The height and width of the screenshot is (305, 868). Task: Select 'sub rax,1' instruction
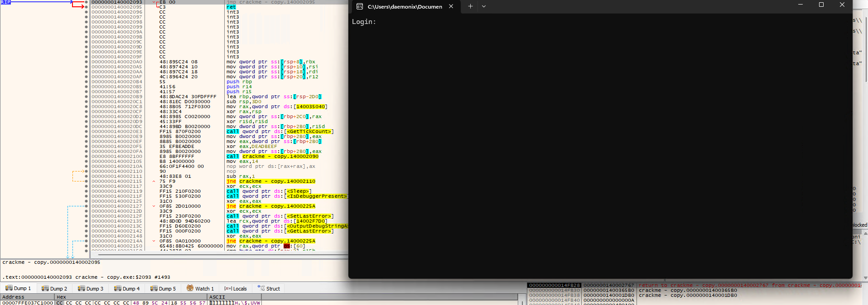pos(241,176)
